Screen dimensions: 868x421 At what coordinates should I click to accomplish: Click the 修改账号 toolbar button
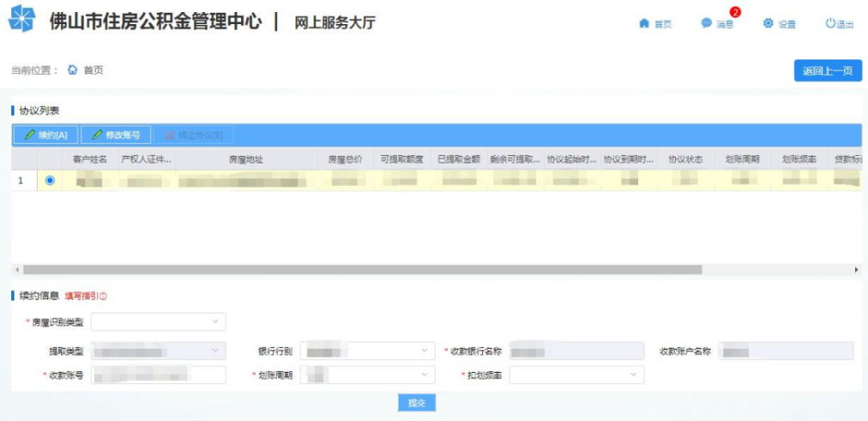115,135
